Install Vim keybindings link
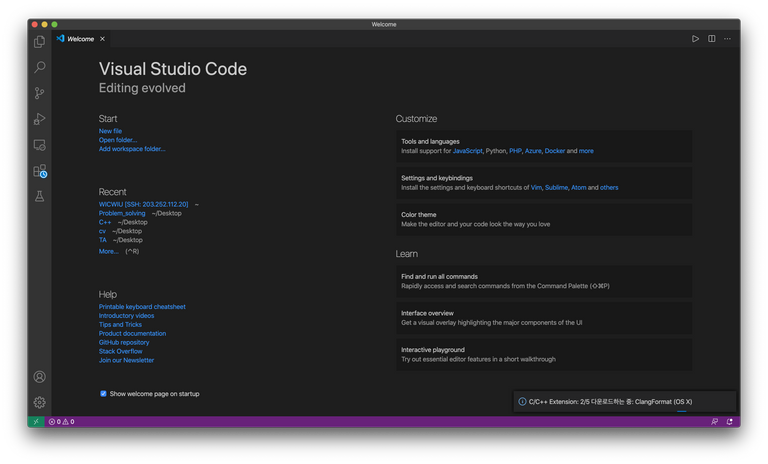Screen dimensions: 768x464 (x=536, y=188)
